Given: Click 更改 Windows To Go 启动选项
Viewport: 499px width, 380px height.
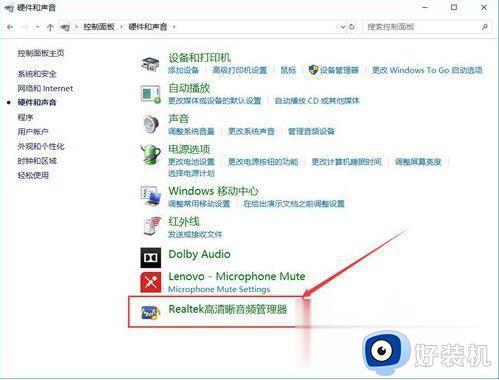Looking at the screenshot, I should pyautogui.click(x=427, y=70).
